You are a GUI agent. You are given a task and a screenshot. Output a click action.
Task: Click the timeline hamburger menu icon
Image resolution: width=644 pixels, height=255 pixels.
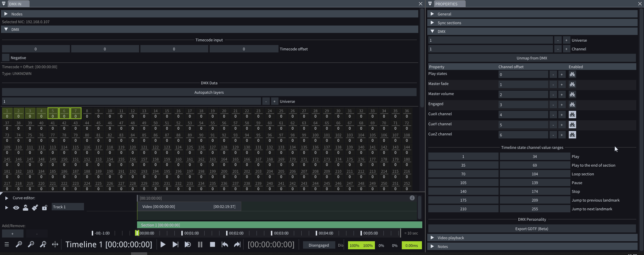pyautogui.click(x=6, y=245)
